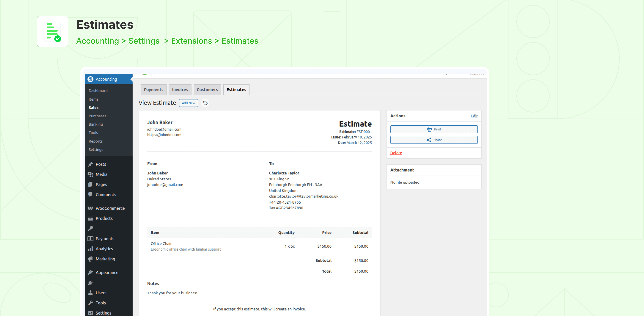
Task: Click the Appearance paintbrush icon
Action: (x=90, y=272)
